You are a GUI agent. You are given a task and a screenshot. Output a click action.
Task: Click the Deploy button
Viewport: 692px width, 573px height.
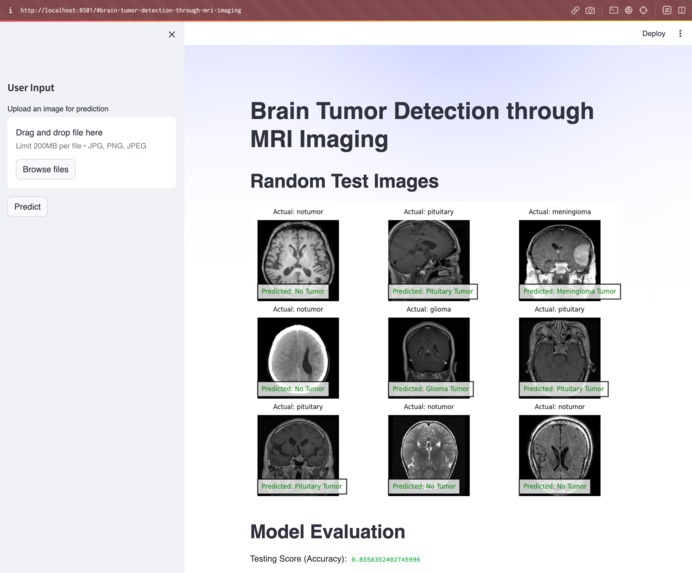(x=653, y=34)
